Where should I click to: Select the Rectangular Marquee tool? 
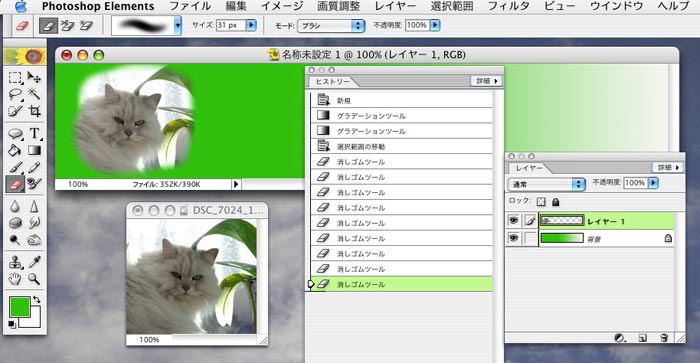point(15,77)
